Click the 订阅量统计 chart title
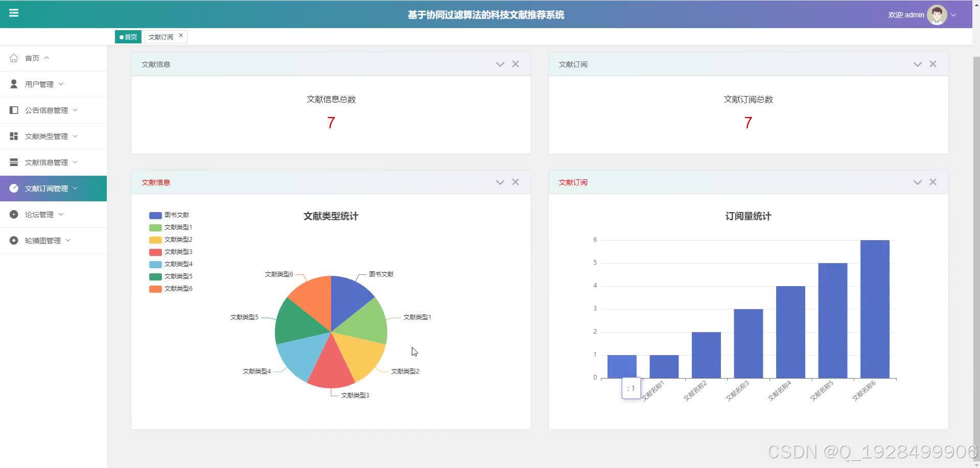 pyautogui.click(x=748, y=216)
